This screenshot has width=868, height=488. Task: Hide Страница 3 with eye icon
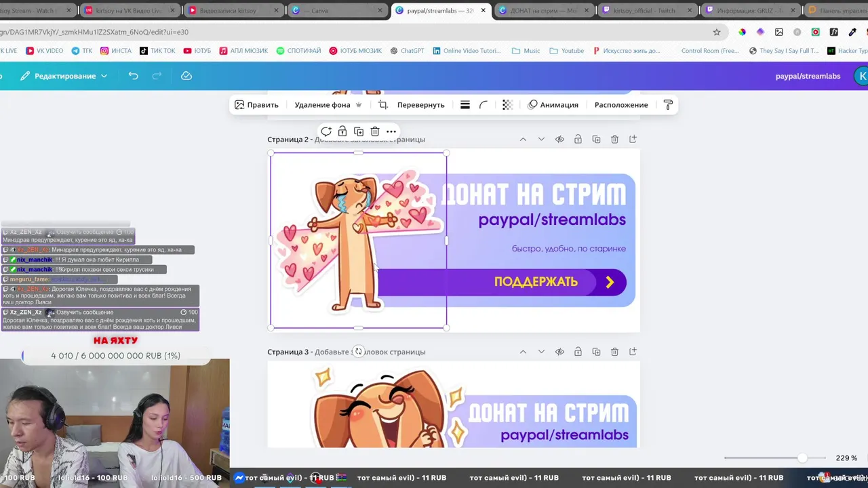[x=559, y=352]
